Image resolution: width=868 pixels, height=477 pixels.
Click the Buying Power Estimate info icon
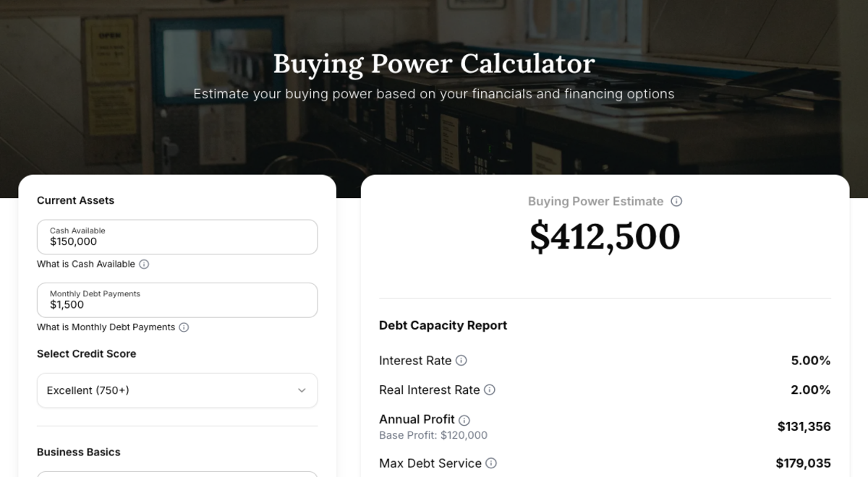pyautogui.click(x=676, y=202)
